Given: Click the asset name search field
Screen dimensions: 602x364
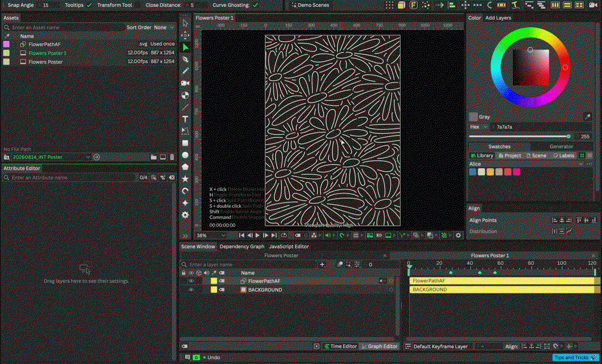Looking at the screenshot, I should [69, 27].
